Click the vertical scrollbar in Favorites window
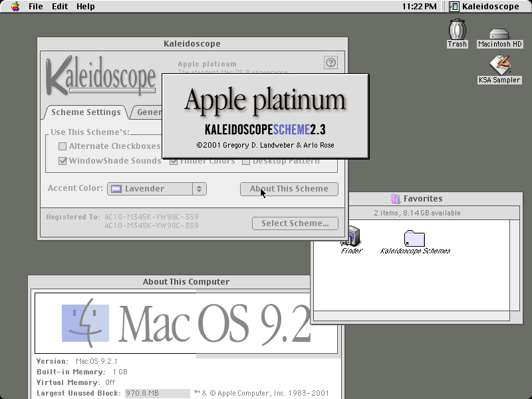This screenshot has width=532, height=399. (515, 265)
